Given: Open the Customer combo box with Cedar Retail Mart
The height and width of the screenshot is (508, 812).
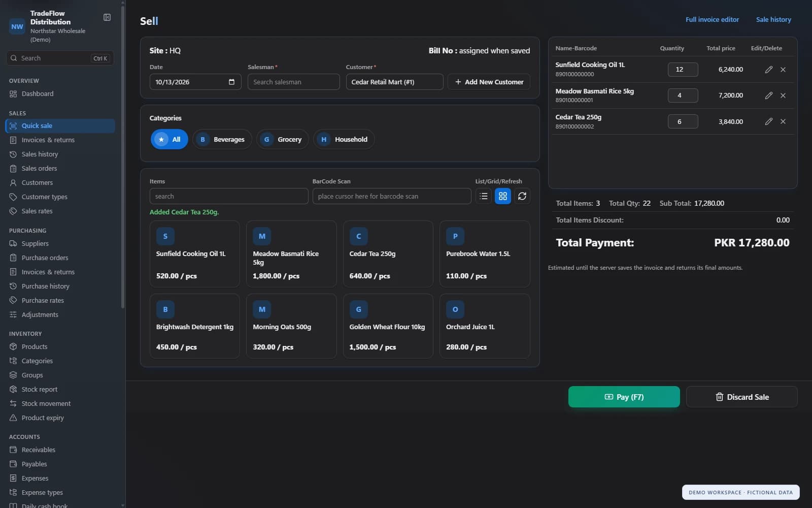Looking at the screenshot, I should [x=394, y=82].
